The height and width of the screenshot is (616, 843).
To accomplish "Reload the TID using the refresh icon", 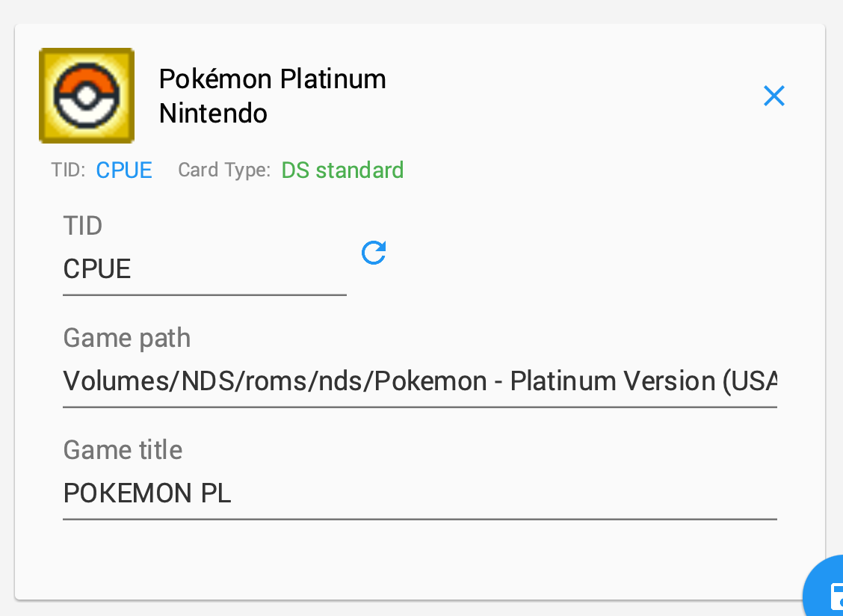I will 374,253.
